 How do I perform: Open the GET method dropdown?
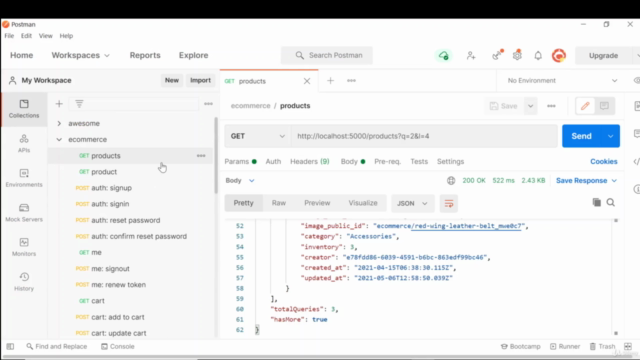(x=258, y=136)
